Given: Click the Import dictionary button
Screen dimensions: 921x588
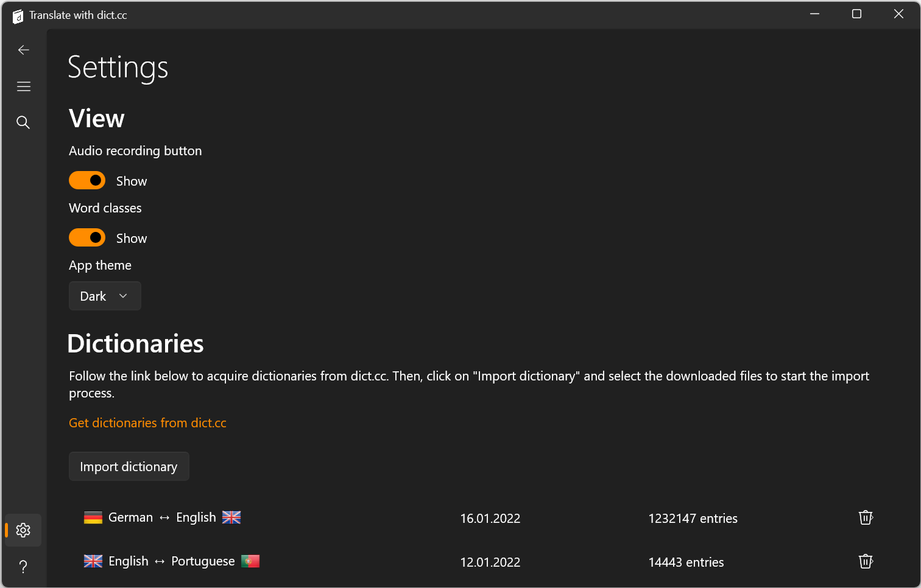Looking at the screenshot, I should pyautogui.click(x=129, y=467).
